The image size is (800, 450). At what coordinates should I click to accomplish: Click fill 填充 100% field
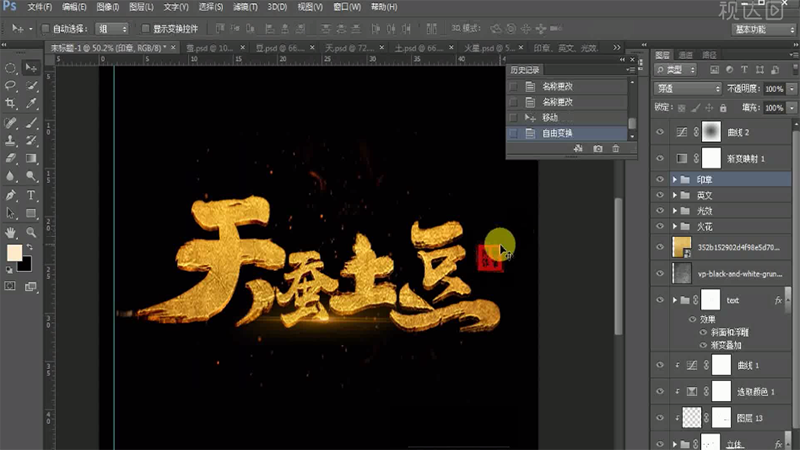774,108
